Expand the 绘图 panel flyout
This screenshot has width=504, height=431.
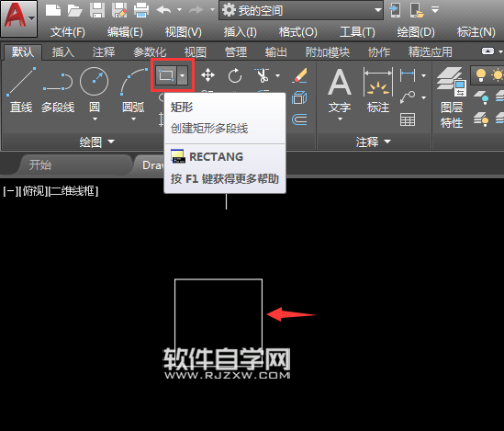[97, 142]
